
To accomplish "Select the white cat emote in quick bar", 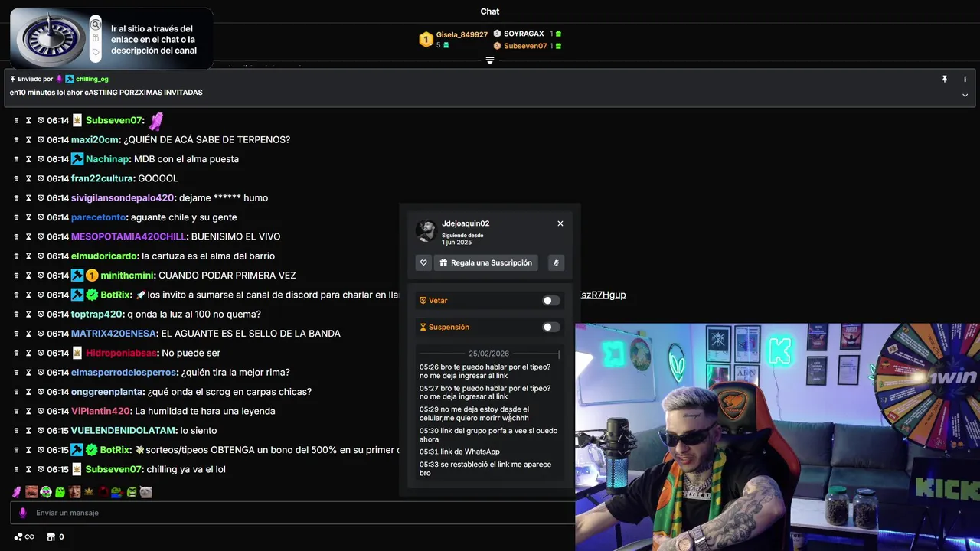I will coord(146,492).
